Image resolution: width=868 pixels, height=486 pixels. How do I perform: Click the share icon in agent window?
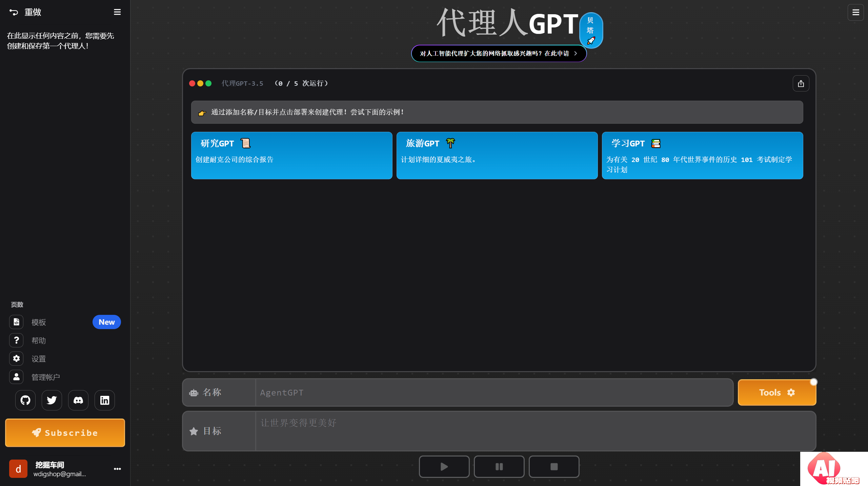801,84
